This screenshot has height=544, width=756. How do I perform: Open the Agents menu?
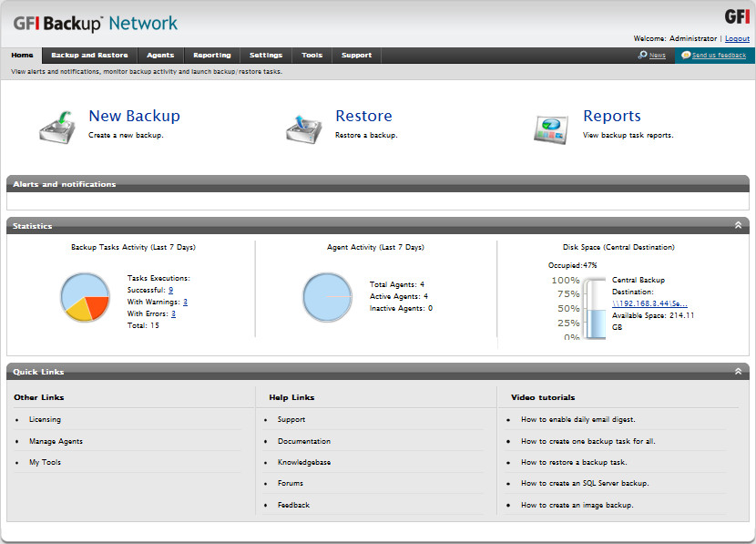click(160, 55)
